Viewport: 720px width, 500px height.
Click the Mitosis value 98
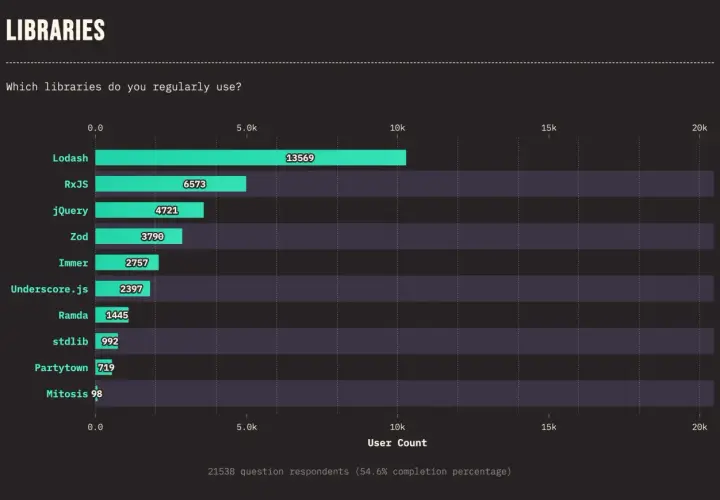click(97, 393)
